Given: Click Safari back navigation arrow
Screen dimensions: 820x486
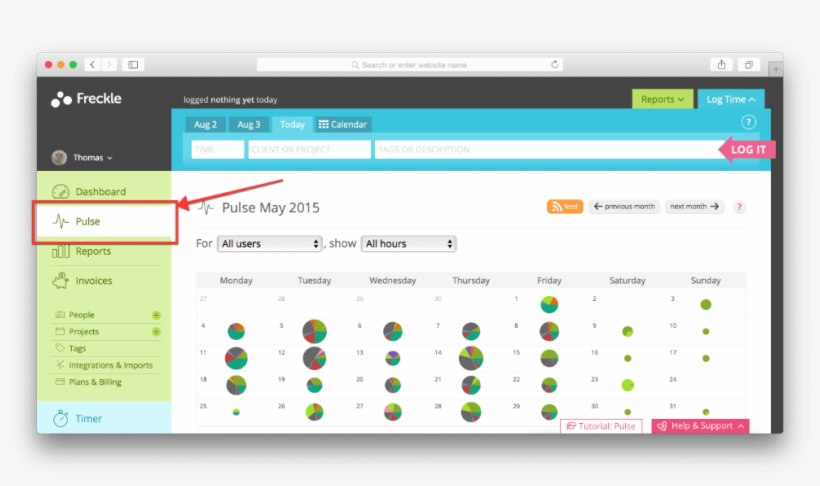Looking at the screenshot, I should pos(93,64).
